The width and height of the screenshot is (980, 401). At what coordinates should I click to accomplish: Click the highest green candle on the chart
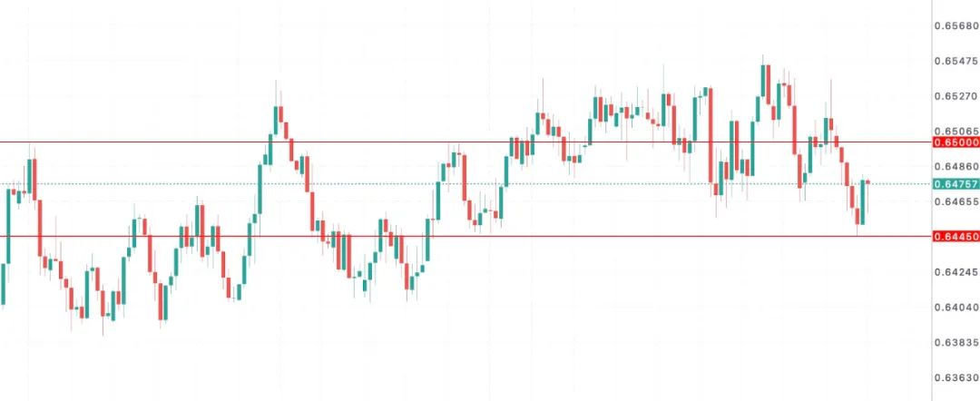point(765,82)
